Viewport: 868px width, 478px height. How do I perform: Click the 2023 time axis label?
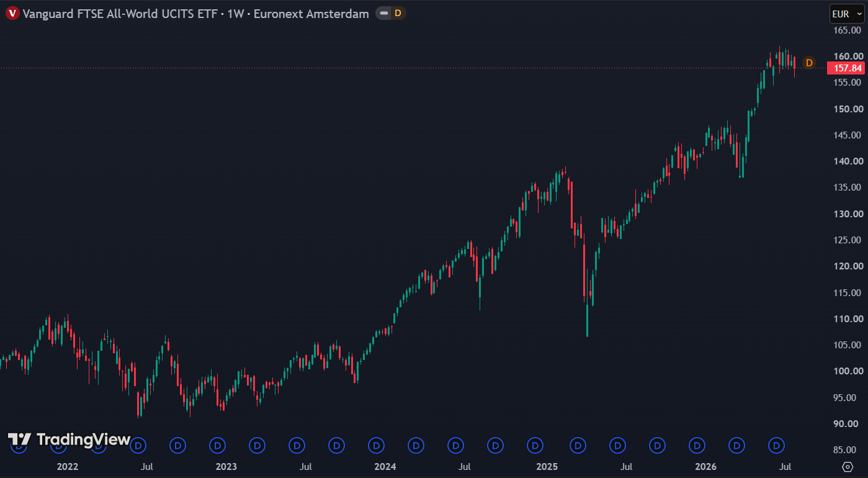point(226,466)
